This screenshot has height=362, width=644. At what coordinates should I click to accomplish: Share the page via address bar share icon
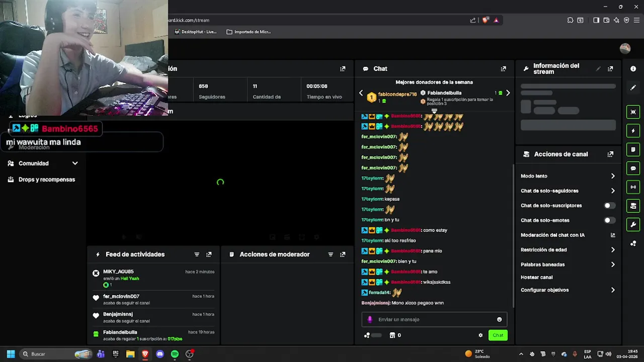473,20
